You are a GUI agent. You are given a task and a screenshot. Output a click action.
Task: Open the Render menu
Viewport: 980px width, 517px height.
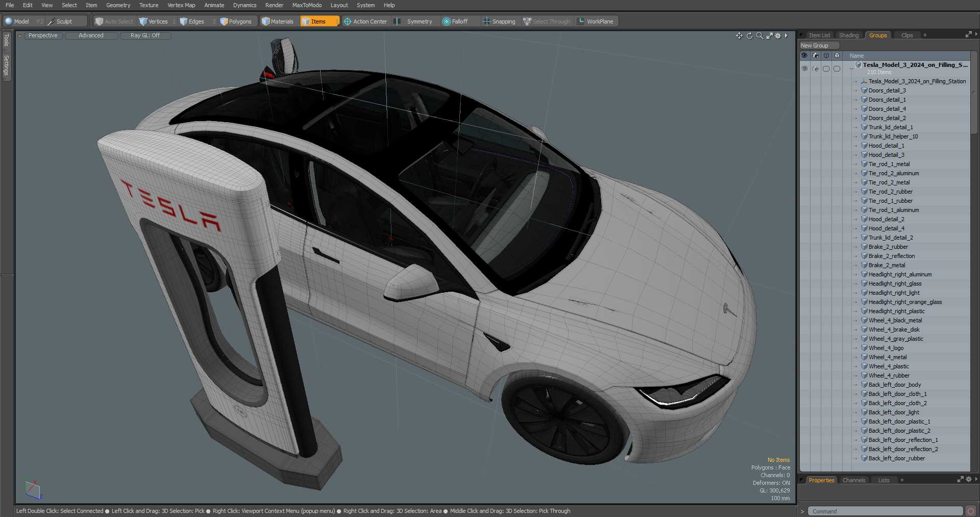[274, 5]
